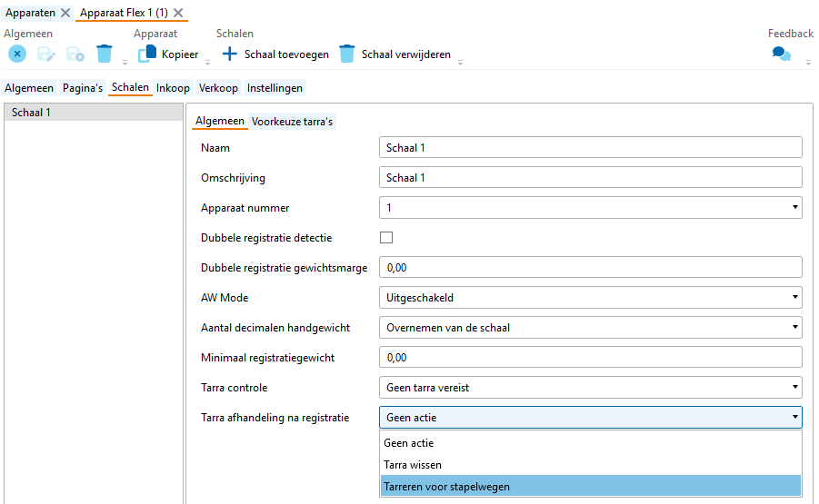Expand the Schalen toolbar group overflow arrow
This screenshot has height=504, width=819.
point(460,63)
